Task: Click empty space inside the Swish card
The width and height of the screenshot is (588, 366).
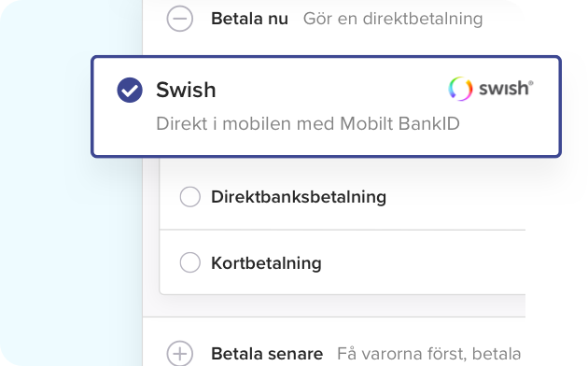Action: (x=330, y=90)
